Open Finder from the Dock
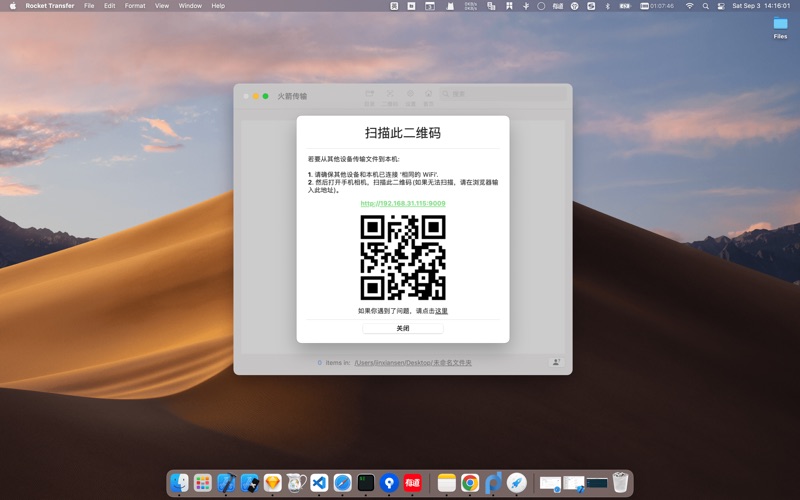The height and width of the screenshot is (500, 800). tap(179, 483)
